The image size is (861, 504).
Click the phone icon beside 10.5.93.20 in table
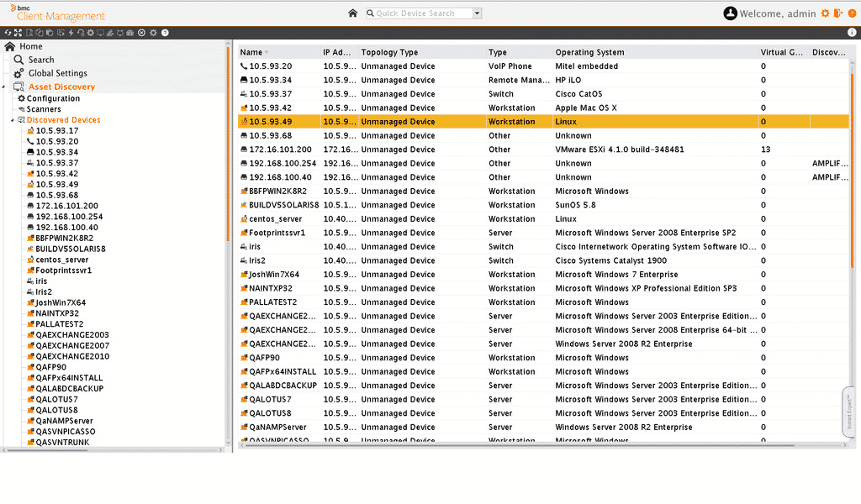(244, 66)
